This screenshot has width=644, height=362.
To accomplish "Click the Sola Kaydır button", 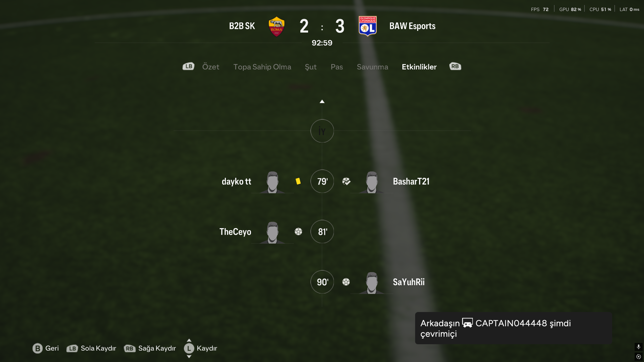I will pyautogui.click(x=91, y=348).
